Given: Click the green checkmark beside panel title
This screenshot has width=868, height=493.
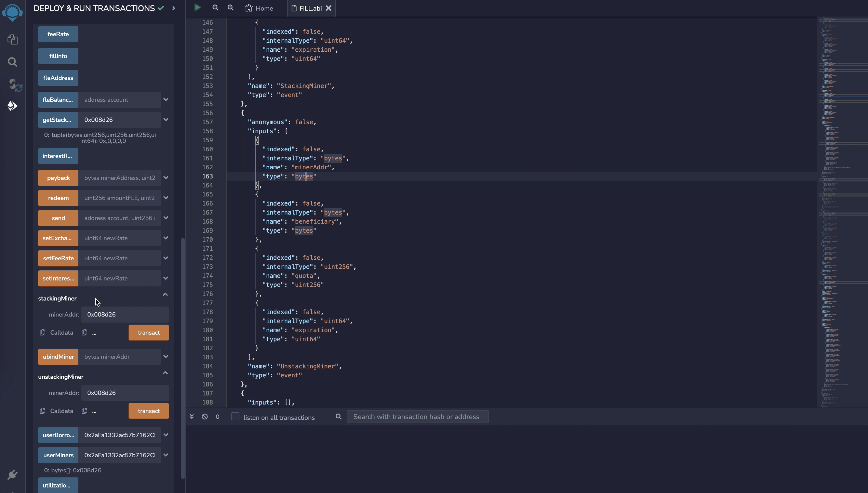Looking at the screenshot, I should [x=161, y=8].
